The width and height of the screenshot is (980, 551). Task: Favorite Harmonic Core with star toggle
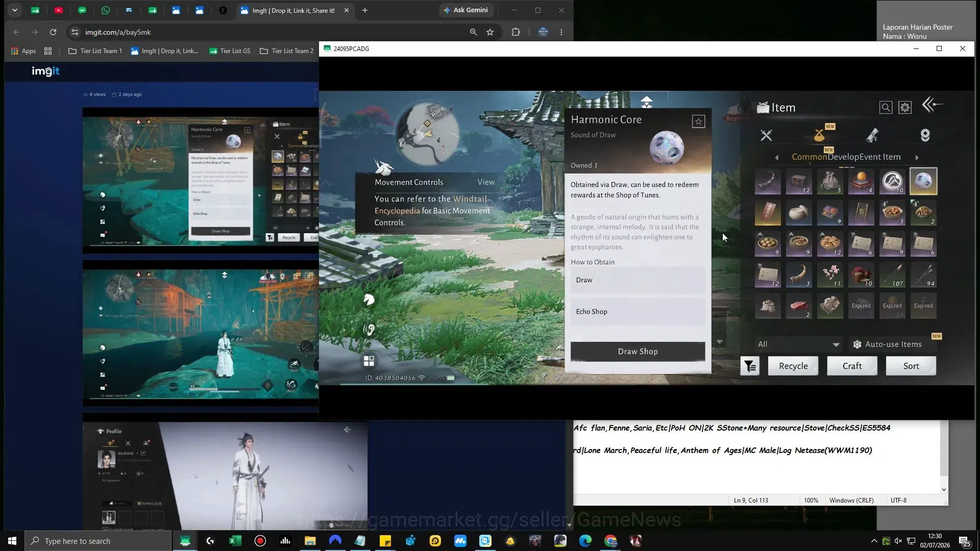click(698, 121)
